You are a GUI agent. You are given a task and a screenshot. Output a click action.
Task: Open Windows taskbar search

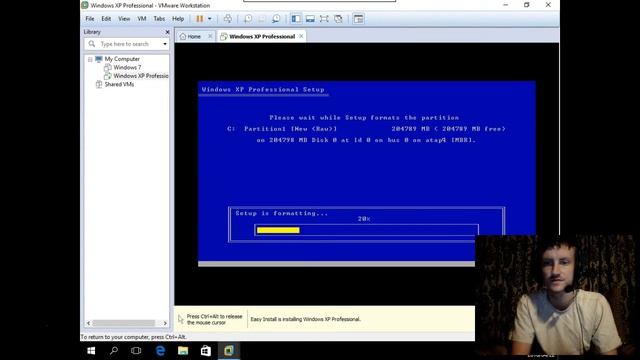coord(114,351)
